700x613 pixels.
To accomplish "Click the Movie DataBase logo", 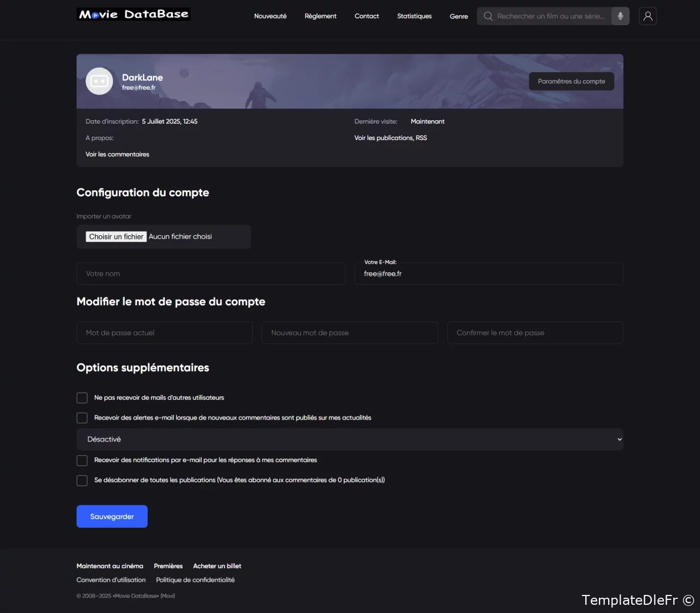I will [x=134, y=14].
